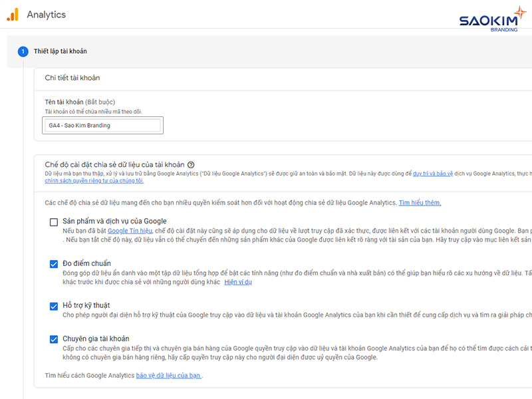Click the orange bar chart icon in header
The image size is (532, 399).
pos(11,14)
